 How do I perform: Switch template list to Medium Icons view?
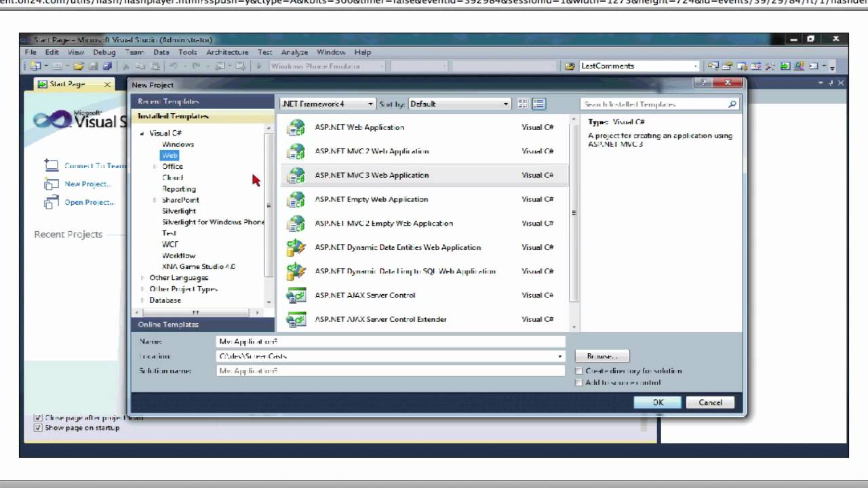click(538, 104)
